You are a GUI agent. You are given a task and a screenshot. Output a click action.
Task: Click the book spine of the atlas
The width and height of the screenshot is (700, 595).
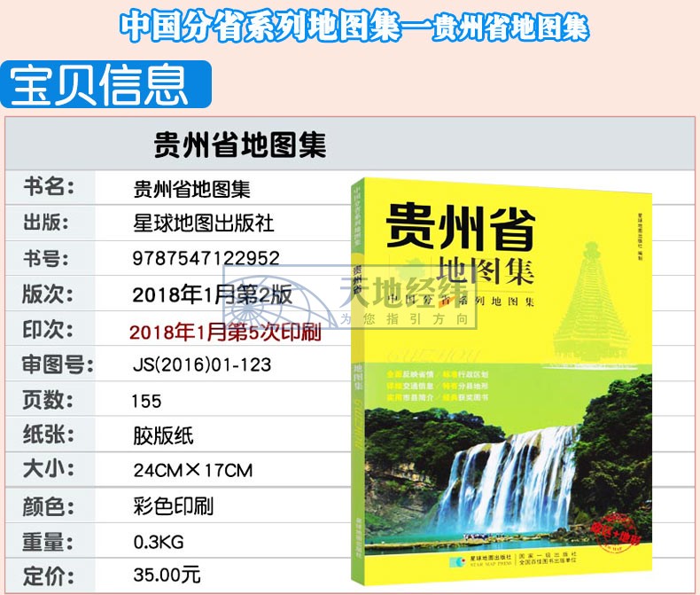pos(358,381)
